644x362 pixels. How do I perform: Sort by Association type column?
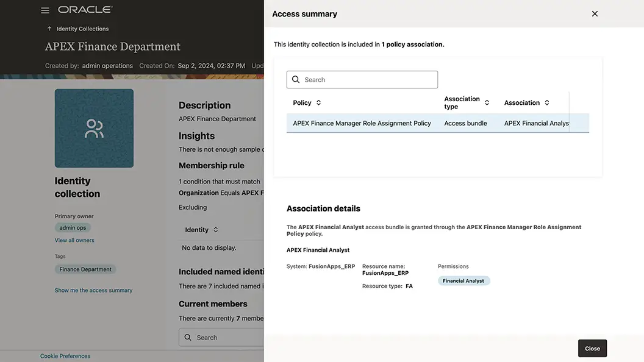(x=487, y=102)
